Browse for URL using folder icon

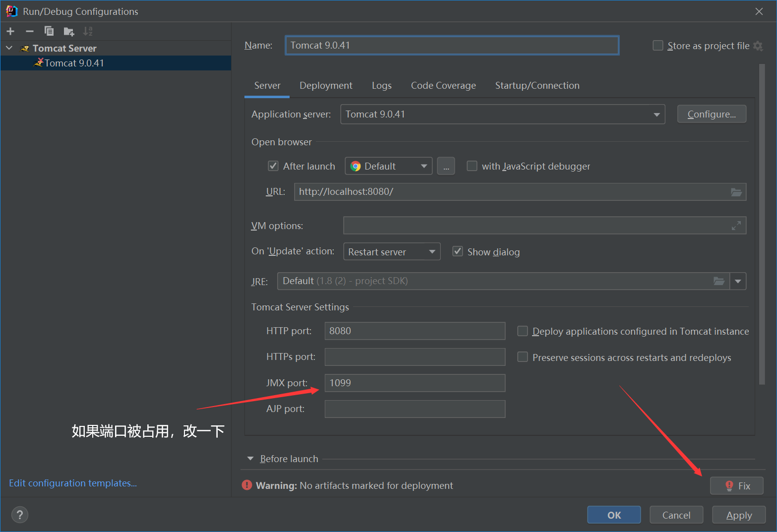click(736, 192)
